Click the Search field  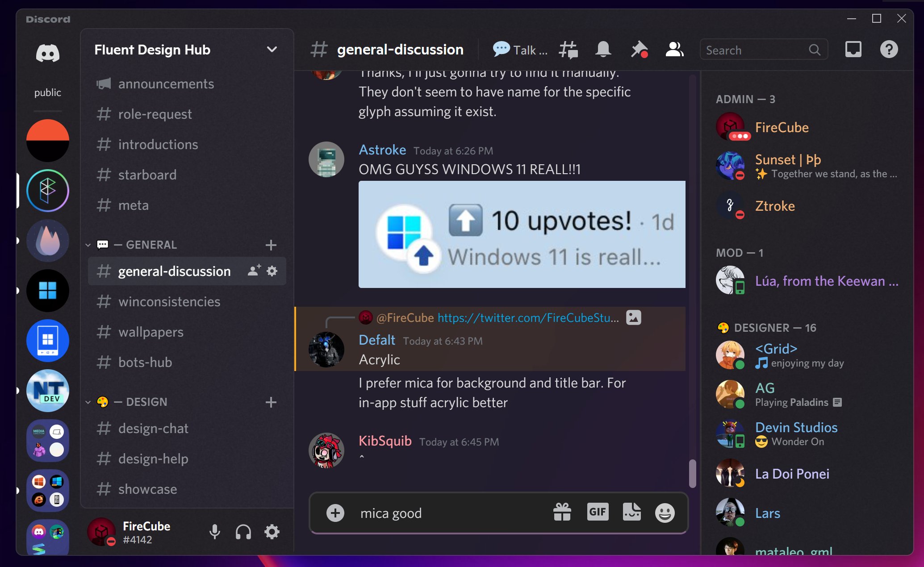tap(764, 50)
